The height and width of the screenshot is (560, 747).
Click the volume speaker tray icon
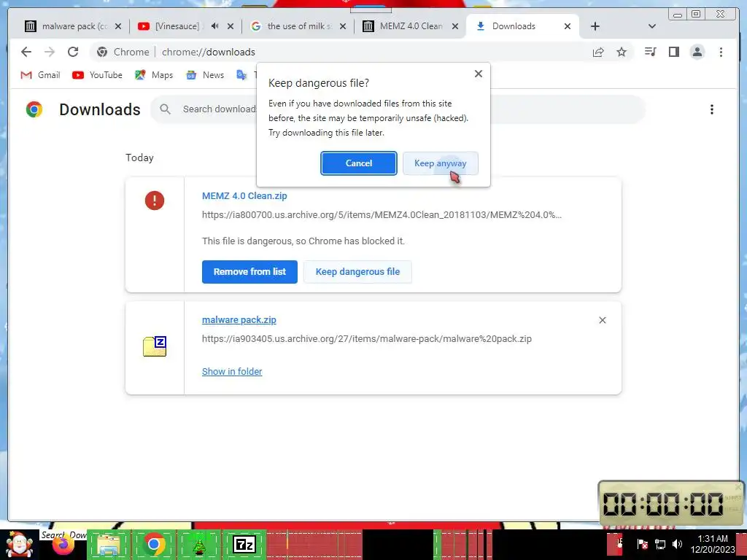click(677, 544)
